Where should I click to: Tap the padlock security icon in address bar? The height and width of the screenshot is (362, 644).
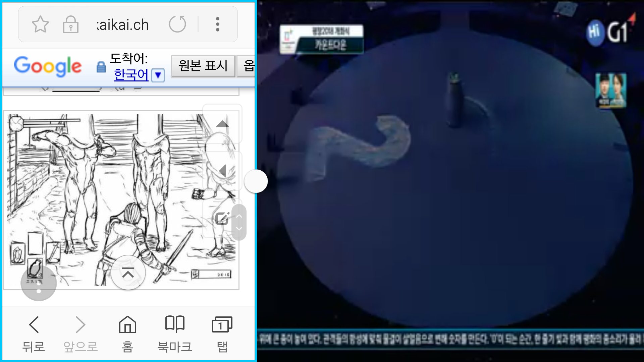click(71, 24)
